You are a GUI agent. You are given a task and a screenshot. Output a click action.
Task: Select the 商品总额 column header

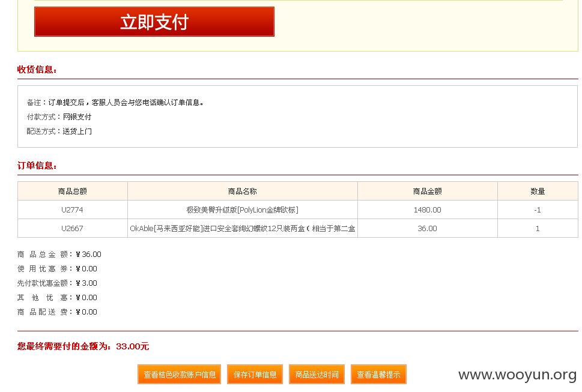pyautogui.click(x=73, y=191)
